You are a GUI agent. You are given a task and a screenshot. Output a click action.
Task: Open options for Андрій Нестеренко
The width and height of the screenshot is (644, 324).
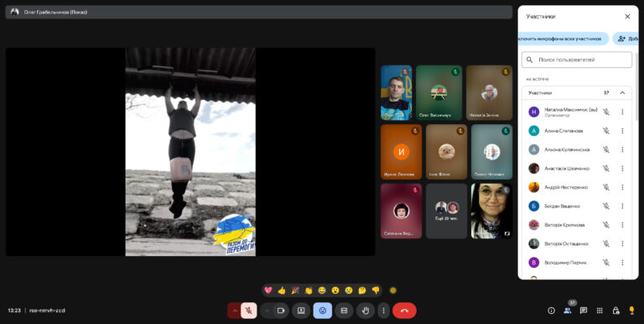tap(622, 187)
